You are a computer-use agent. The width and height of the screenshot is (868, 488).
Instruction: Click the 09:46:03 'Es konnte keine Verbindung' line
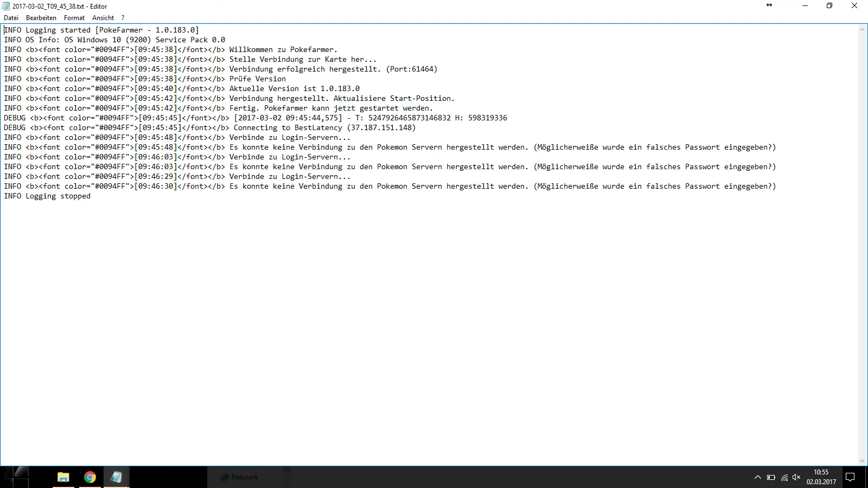coord(390,167)
